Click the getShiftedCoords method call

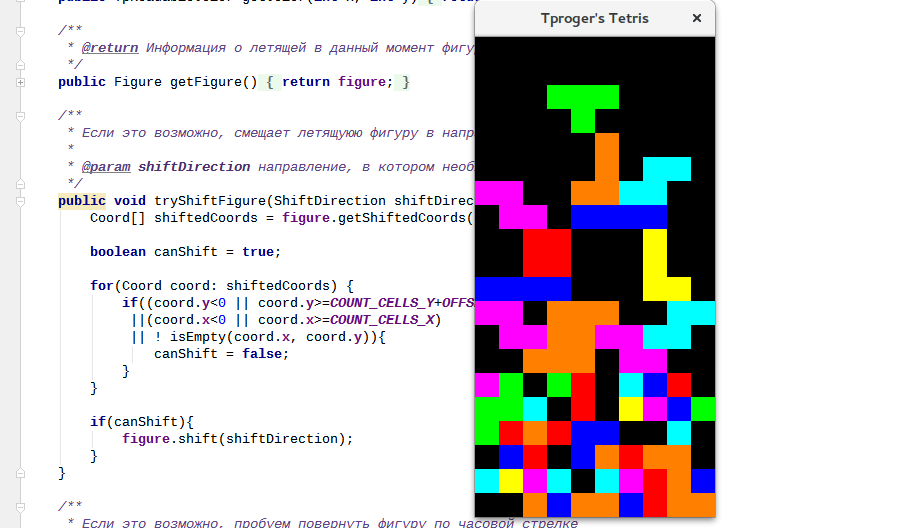402,218
